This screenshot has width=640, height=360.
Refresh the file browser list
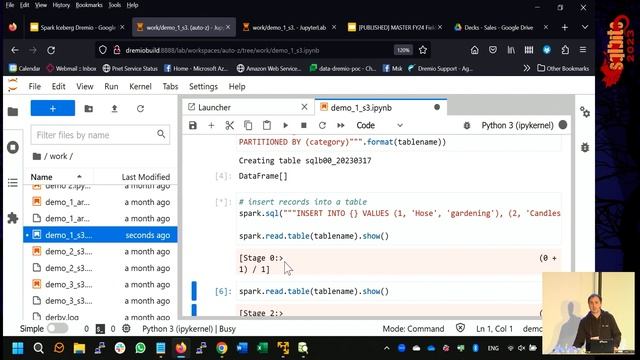pos(140,109)
